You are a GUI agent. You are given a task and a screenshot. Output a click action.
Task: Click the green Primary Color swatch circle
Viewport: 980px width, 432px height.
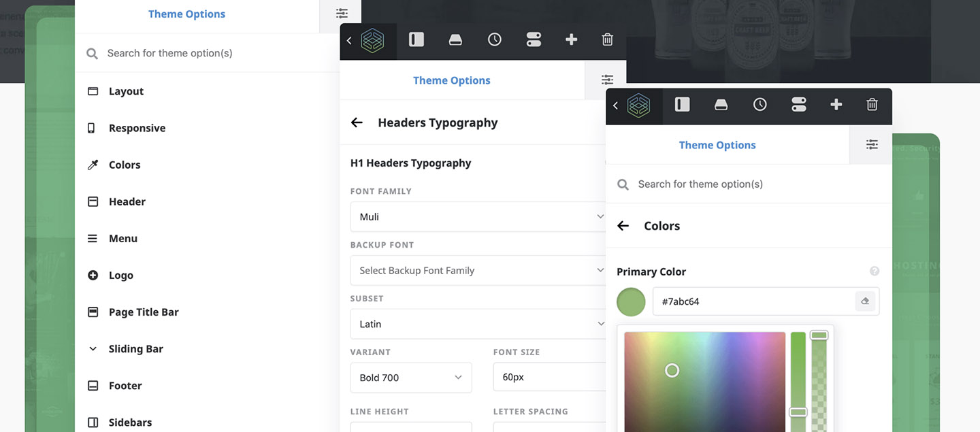coord(631,302)
